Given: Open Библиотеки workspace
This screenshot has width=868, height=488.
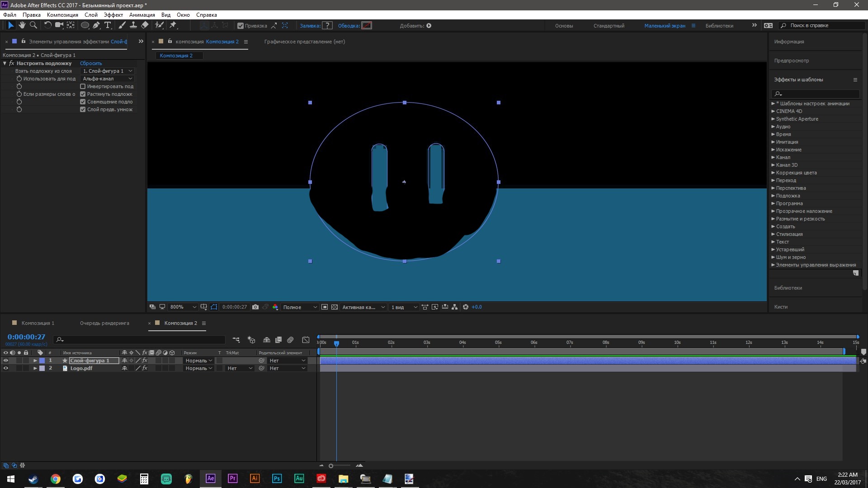Looking at the screenshot, I should coord(719,26).
